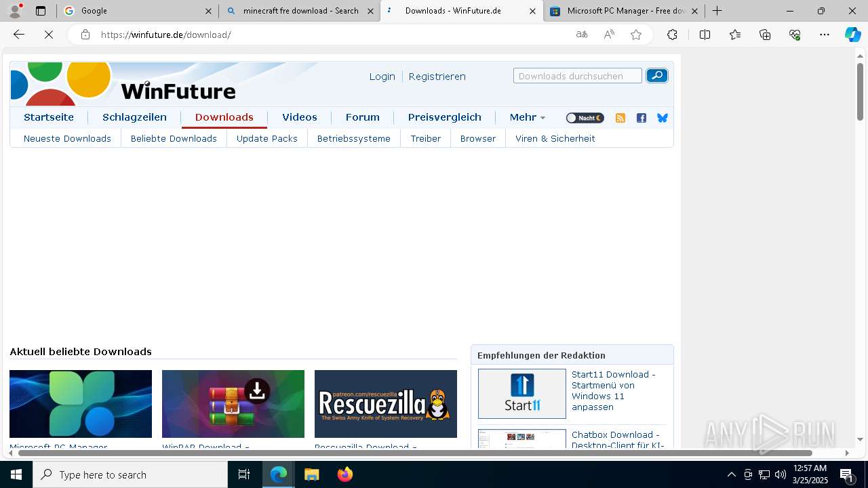Open Rescuezilla download thumbnail

(386, 404)
